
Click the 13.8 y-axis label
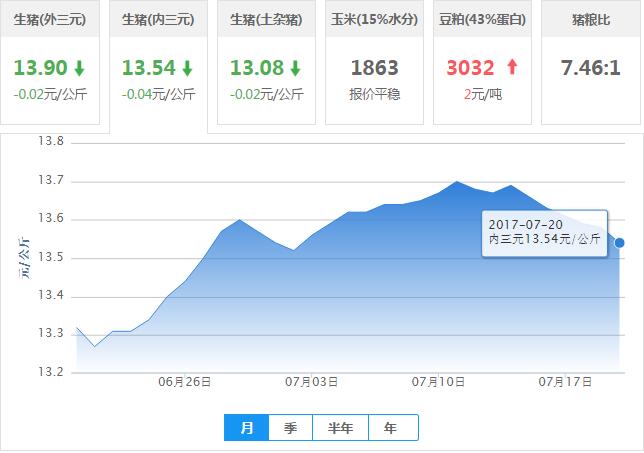51,141
